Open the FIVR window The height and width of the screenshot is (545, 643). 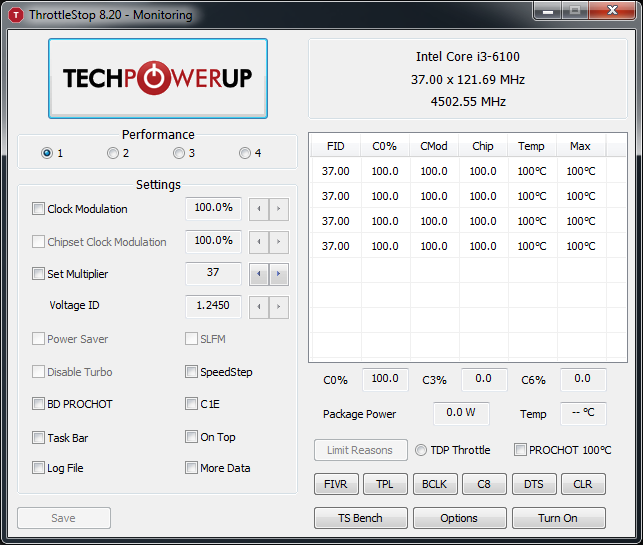(x=336, y=484)
